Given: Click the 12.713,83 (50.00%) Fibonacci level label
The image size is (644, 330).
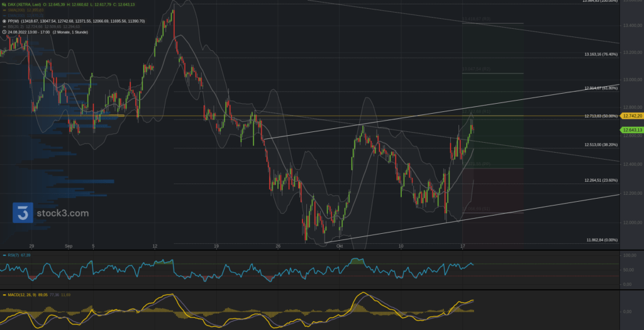Looking at the screenshot, I should [x=601, y=116].
